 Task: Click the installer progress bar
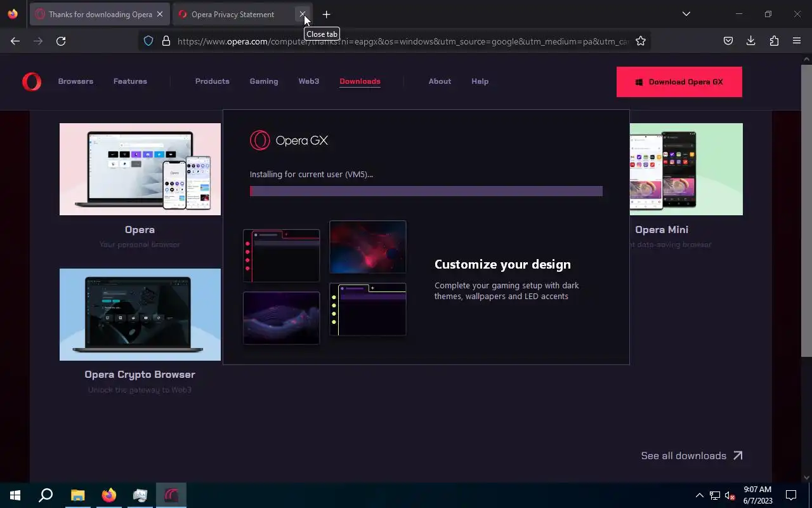[426, 191]
